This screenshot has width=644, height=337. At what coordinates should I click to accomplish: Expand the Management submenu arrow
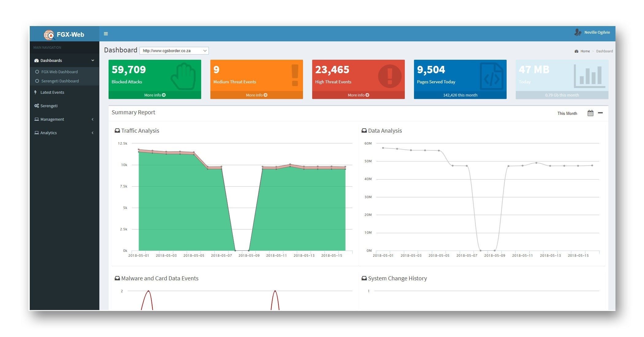(93, 119)
